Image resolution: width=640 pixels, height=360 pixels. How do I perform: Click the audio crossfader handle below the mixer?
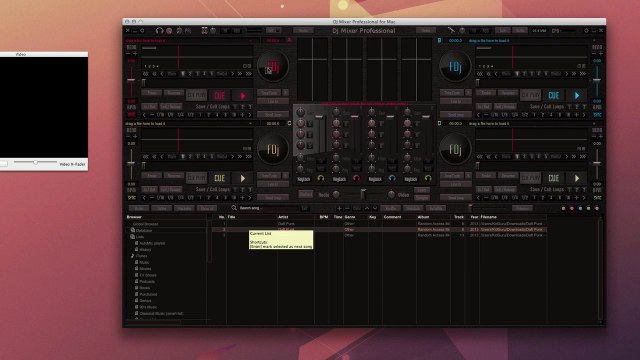(362, 193)
